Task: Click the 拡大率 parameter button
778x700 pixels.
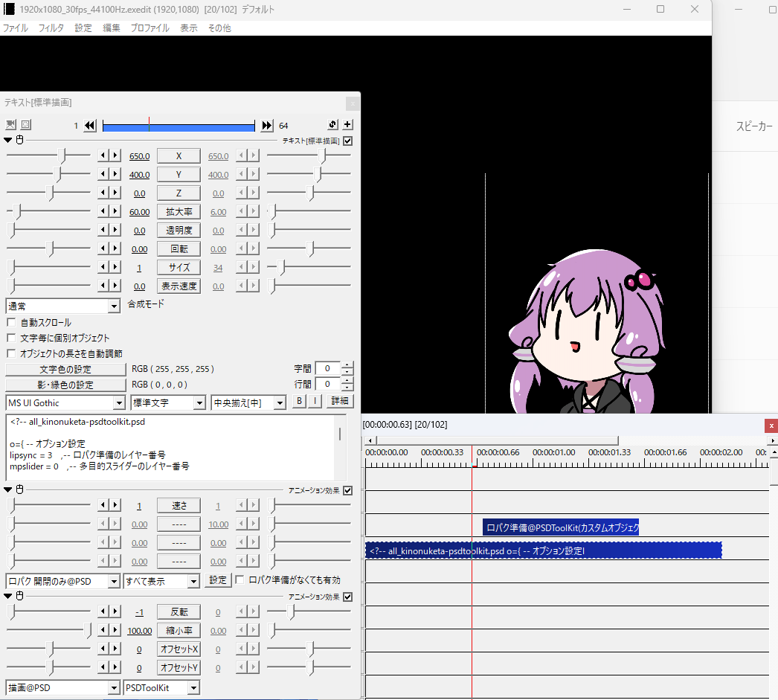Action: click(x=179, y=211)
